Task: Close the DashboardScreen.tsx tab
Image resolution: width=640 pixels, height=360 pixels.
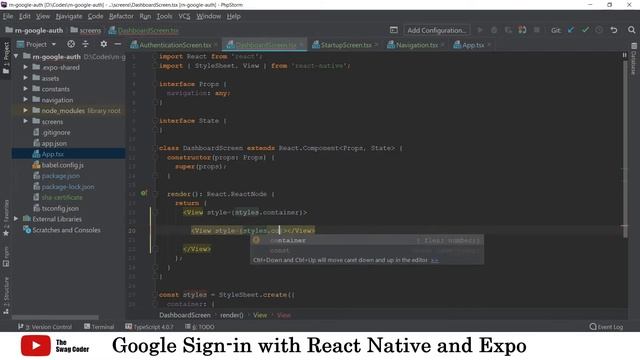Action: [x=302, y=44]
